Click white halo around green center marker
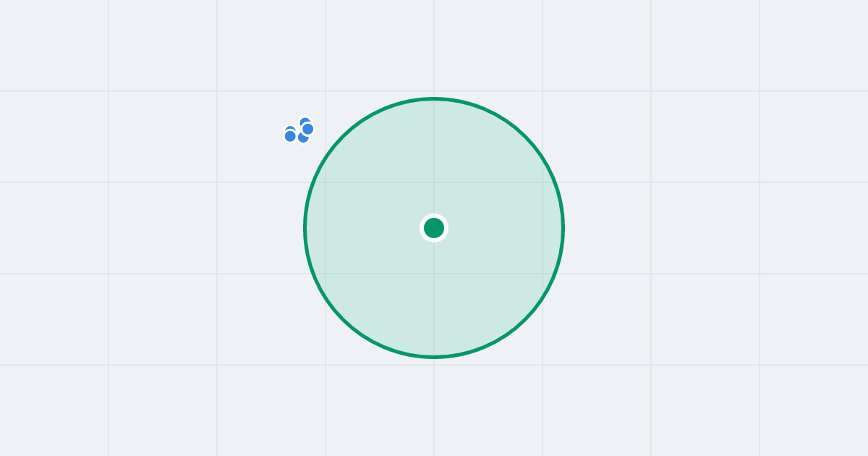The width and height of the screenshot is (868, 456). (434, 216)
